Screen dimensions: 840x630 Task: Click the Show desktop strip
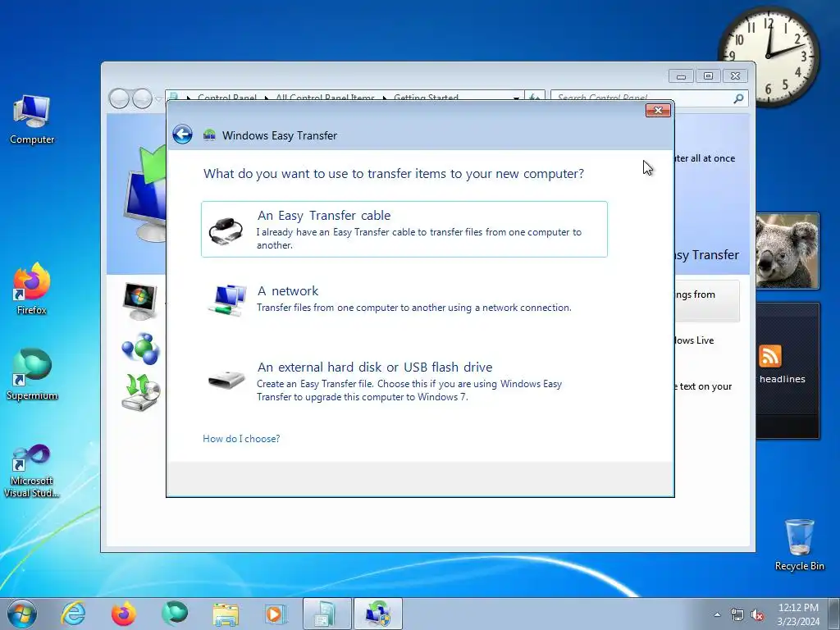[834, 614]
